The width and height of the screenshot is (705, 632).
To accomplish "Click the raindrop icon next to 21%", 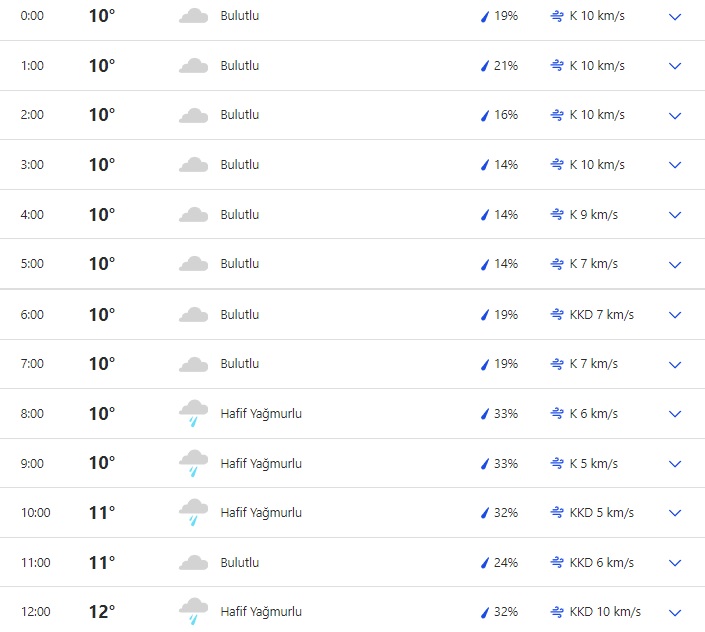I will click(x=484, y=66).
